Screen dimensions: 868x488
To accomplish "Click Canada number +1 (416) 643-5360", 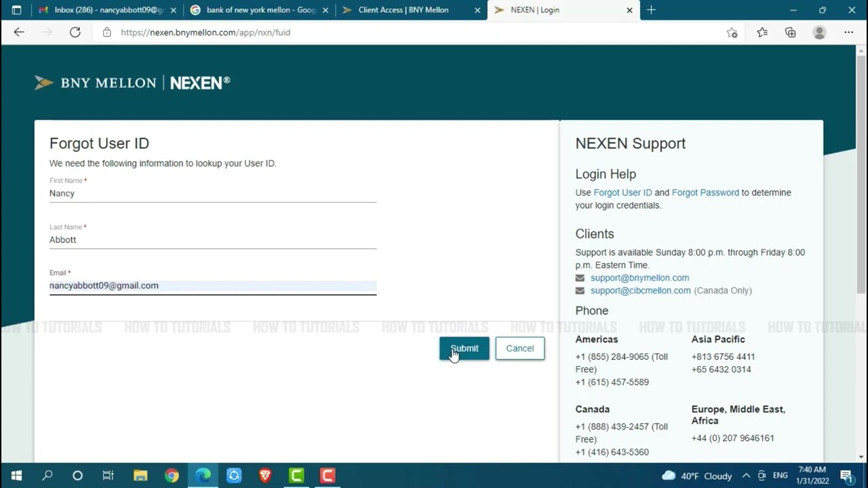I will pos(612,452).
